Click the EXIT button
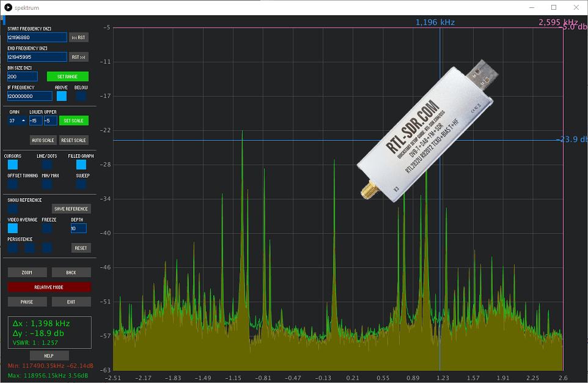The image size is (588, 383). click(x=72, y=302)
